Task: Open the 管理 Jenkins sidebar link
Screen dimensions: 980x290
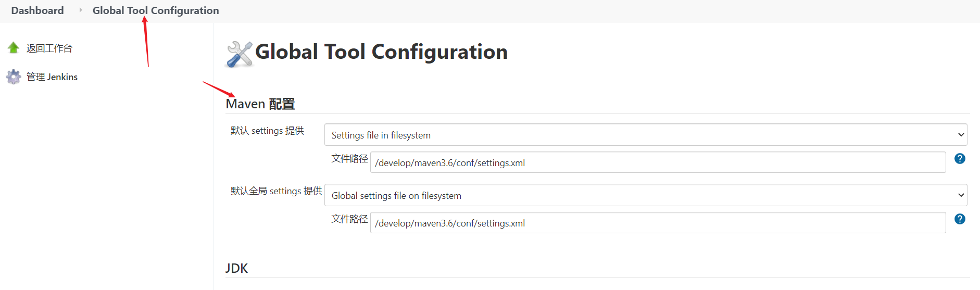Action: coord(52,77)
